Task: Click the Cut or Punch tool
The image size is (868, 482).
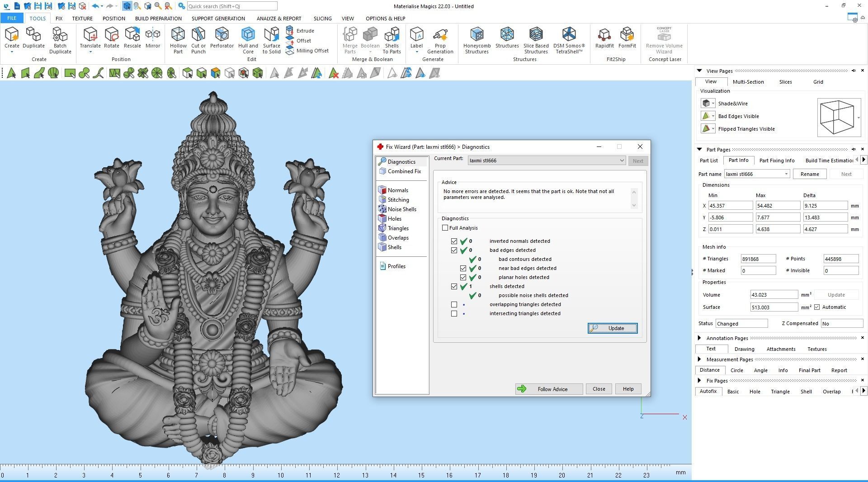Action: (x=198, y=40)
